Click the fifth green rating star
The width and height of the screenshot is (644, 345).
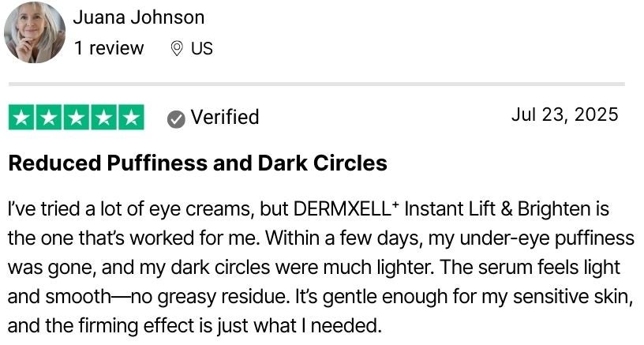131,118
